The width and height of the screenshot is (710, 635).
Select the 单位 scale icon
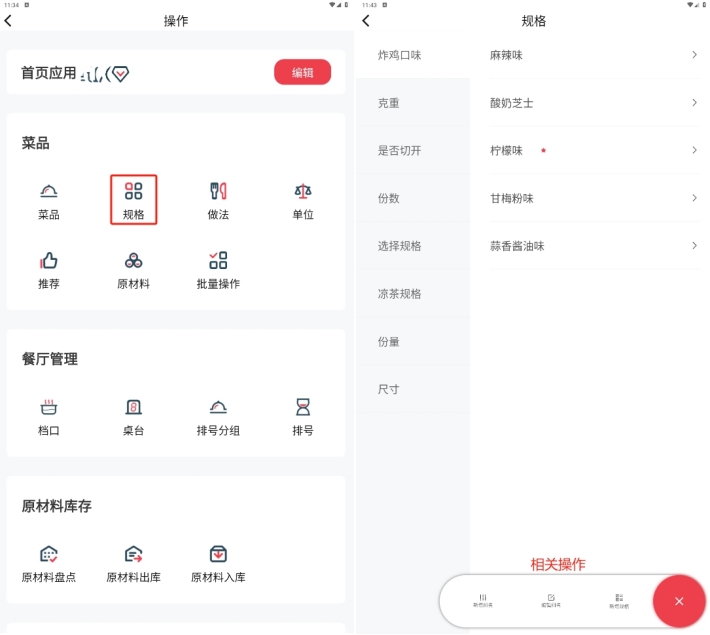[303, 191]
